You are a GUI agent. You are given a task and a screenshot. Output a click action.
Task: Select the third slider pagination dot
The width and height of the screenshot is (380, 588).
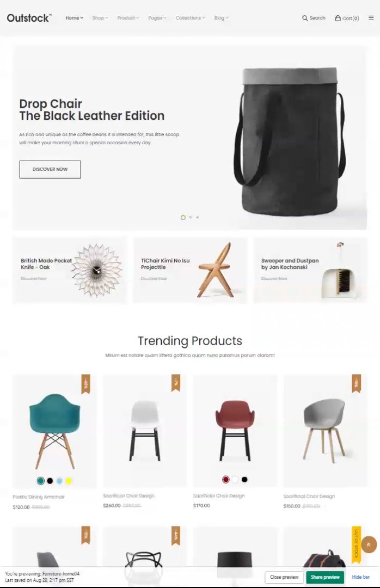pyautogui.click(x=197, y=217)
